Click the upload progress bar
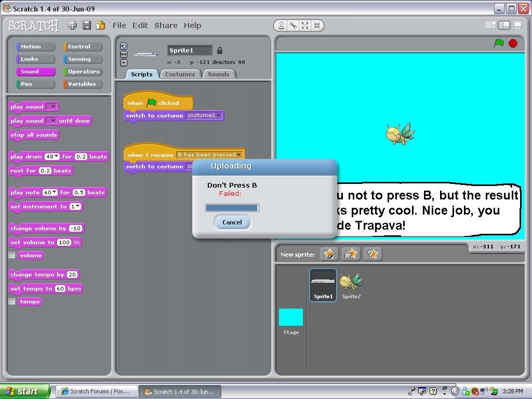This screenshot has height=399, width=532. point(232,207)
